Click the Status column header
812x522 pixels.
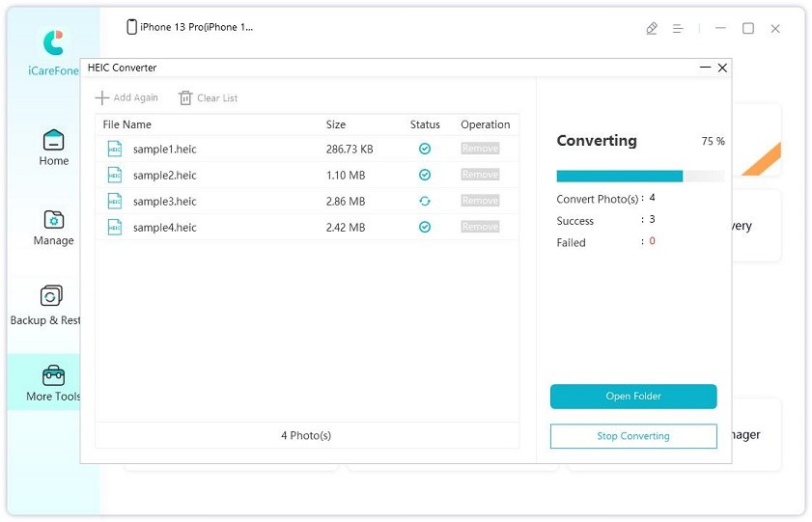pyautogui.click(x=425, y=124)
